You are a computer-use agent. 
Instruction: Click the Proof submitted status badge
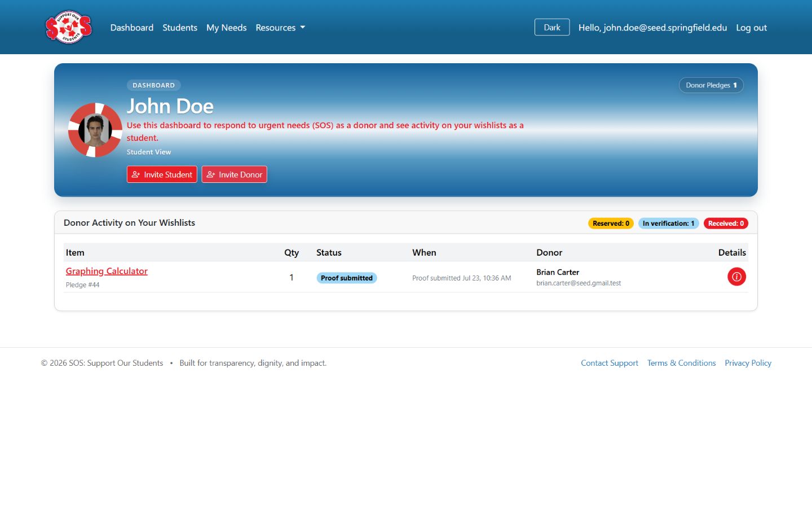point(347,278)
